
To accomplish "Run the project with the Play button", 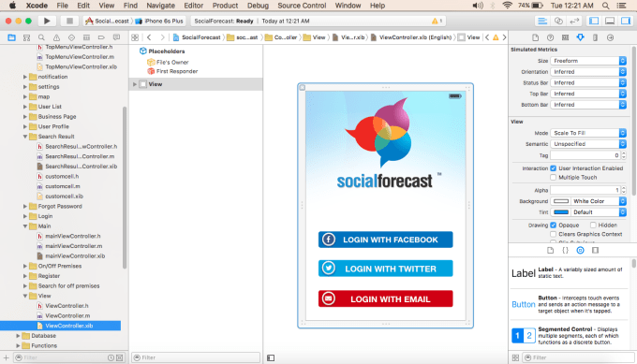I will coord(47,21).
